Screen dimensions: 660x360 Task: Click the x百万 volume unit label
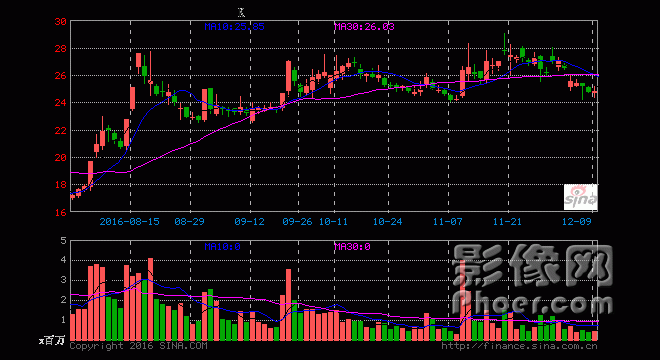(52, 340)
